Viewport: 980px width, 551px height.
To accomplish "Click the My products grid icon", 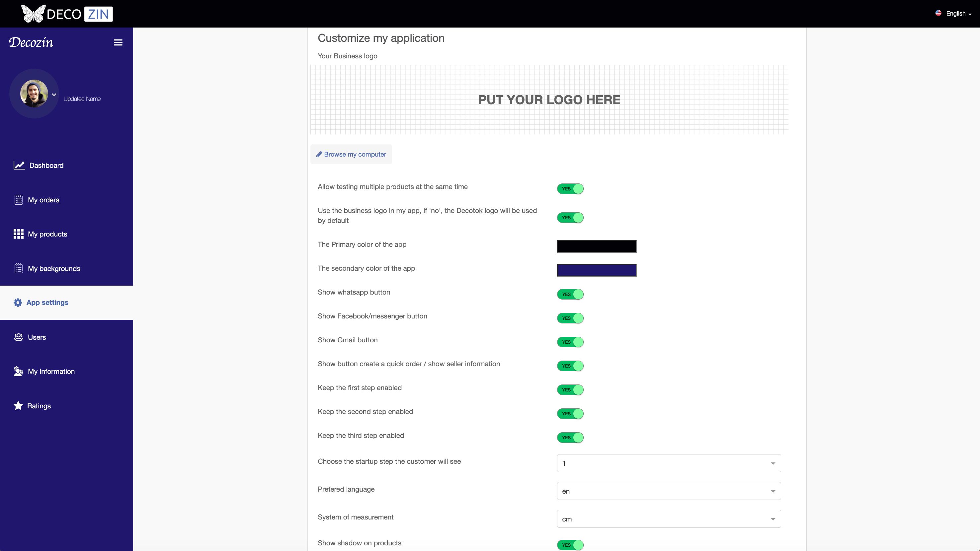I will [18, 234].
